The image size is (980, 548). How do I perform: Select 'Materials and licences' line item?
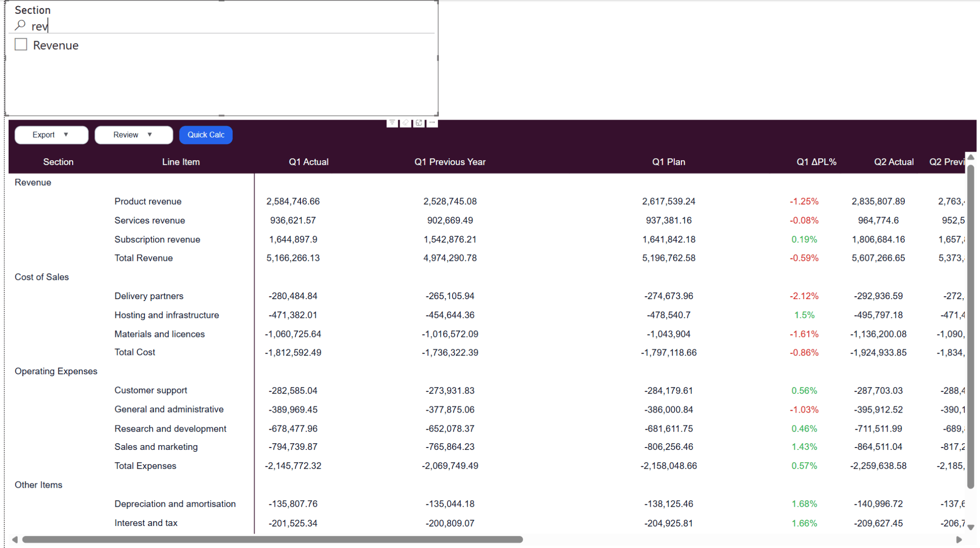point(159,334)
